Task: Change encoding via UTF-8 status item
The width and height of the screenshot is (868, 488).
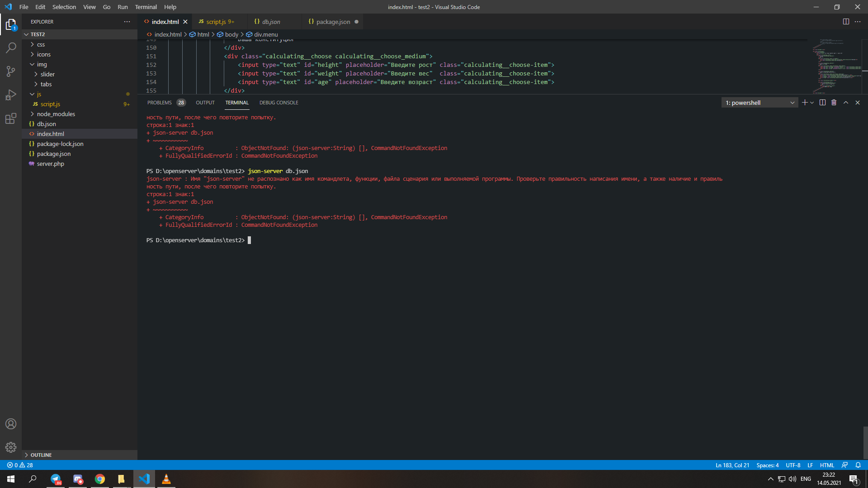Action: point(793,465)
